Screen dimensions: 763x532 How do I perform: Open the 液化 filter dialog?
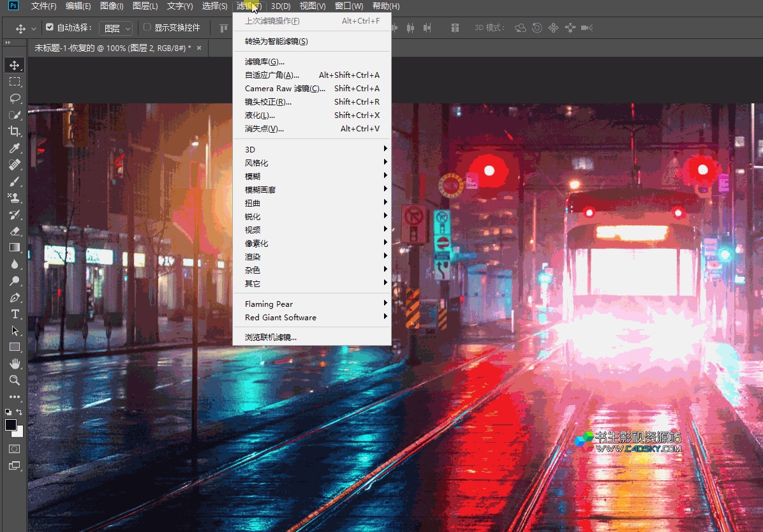261,115
